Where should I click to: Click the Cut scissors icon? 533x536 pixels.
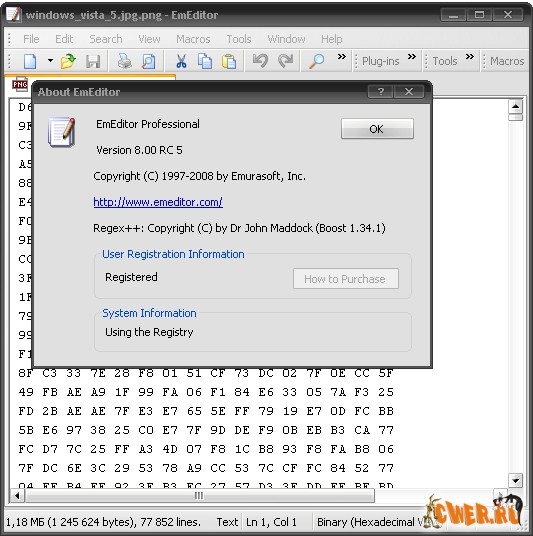pos(181,62)
